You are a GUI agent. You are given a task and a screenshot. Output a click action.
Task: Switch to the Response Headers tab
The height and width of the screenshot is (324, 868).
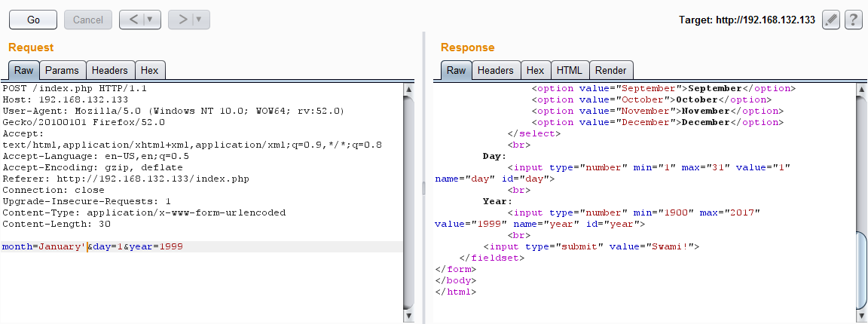tap(496, 70)
